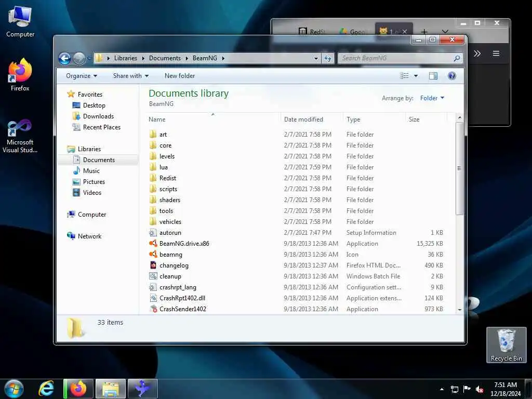This screenshot has width=532, height=399.
Task: Select Computer in the navigation pane
Action: coord(91,215)
